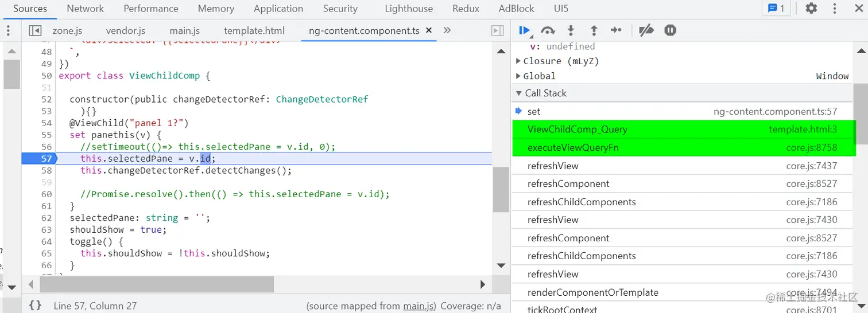Deactivate breakpoints
The image size is (868, 313).
[x=646, y=30]
